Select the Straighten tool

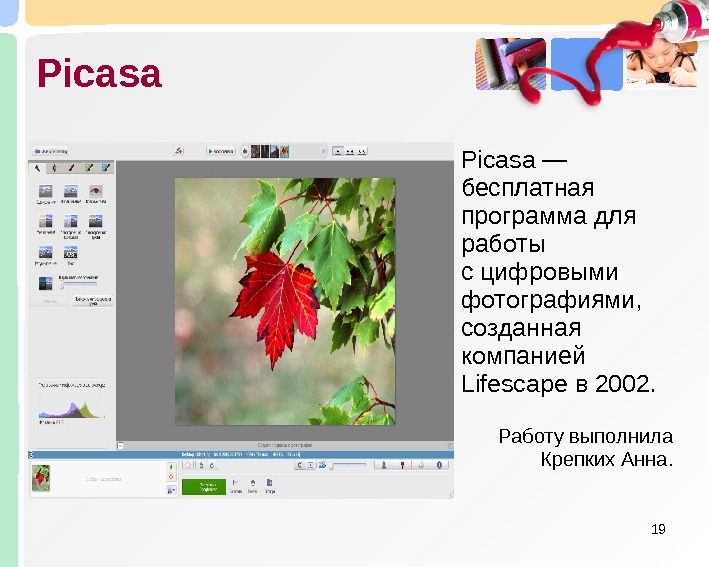(x=71, y=194)
